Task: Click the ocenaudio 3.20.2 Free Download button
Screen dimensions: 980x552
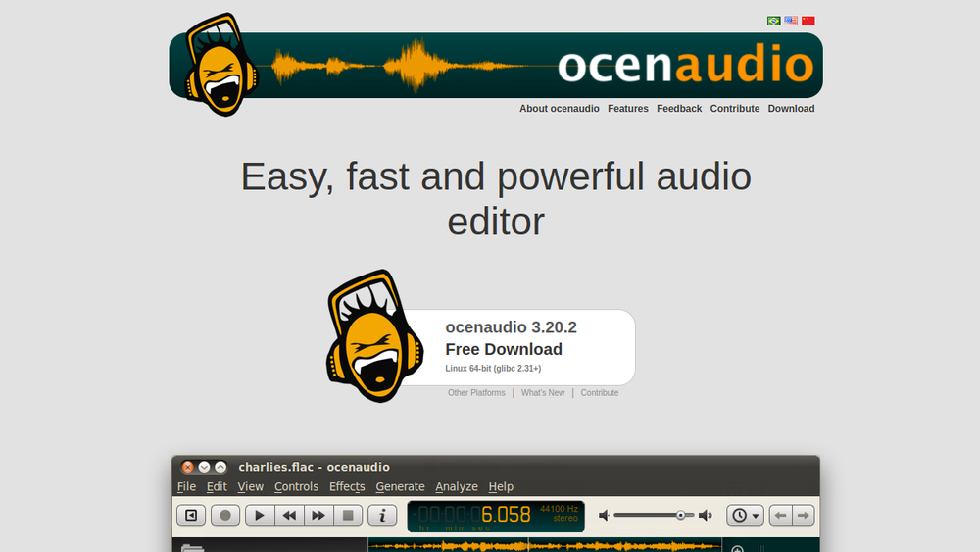Action: [x=518, y=348]
